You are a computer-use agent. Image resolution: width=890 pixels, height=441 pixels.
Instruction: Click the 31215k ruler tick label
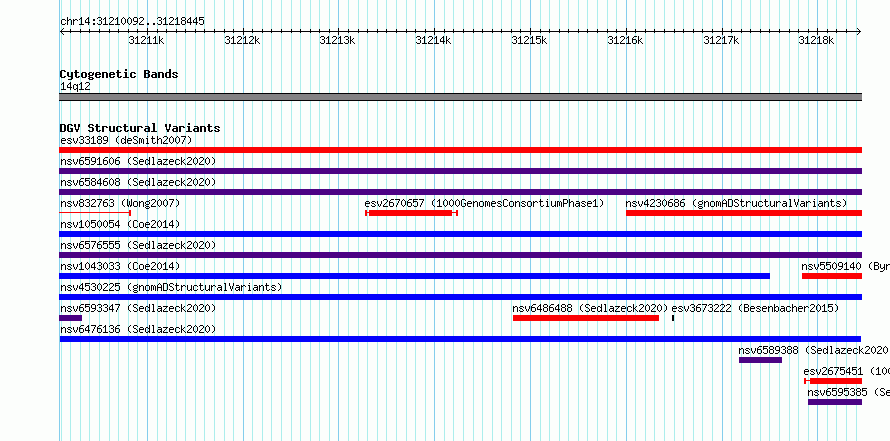tap(530, 40)
